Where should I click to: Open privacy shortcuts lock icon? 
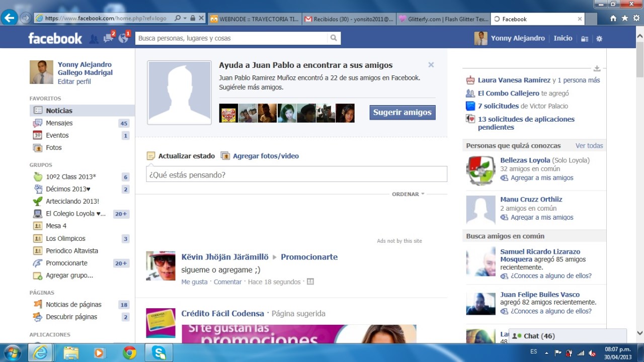(x=585, y=39)
